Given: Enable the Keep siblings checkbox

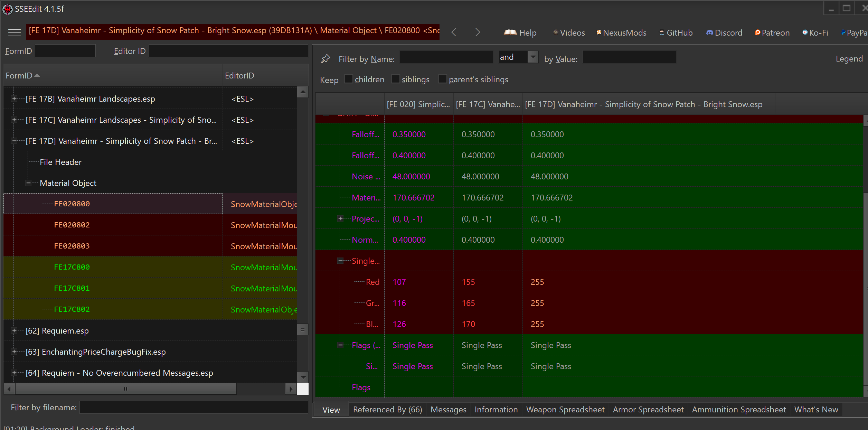Looking at the screenshot, I should (396, 79).
